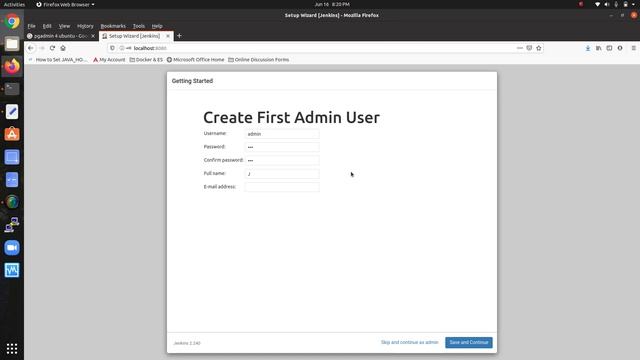Close the pgadmin 4 ubuntu tab
Image resolution: width=640 pixels, height=360 pixels.
(x=93, y=36)
